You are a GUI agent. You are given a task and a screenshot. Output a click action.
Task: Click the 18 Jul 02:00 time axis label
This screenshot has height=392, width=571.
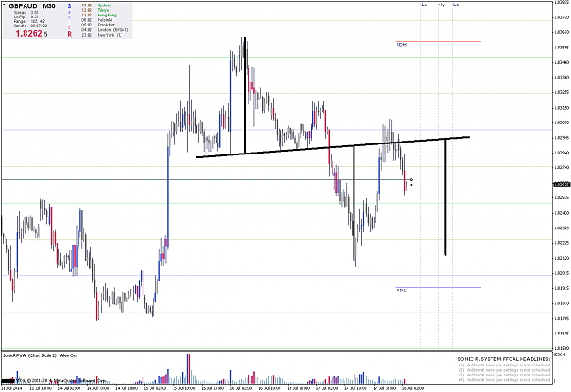coord(413,388)
